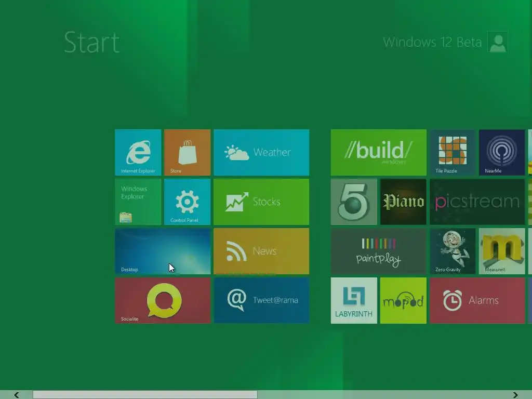Viewport: 532px width, 399px height.
Task: Open the tile with number 5
Action: point(354,202)
